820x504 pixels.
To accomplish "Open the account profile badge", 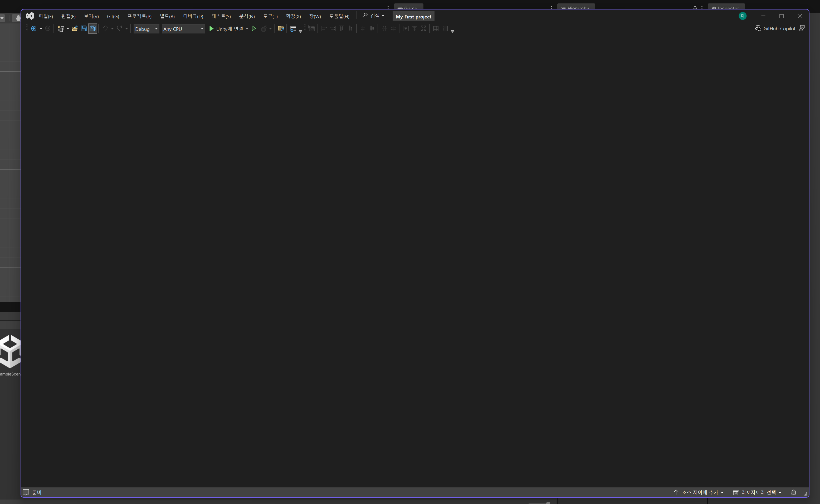I will click(742, 16).
